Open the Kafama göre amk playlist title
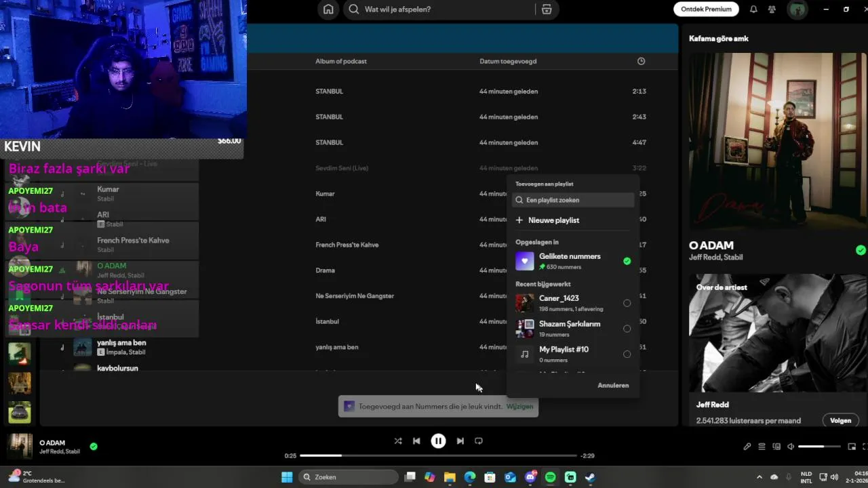The image size is (868, 488). 719,39
